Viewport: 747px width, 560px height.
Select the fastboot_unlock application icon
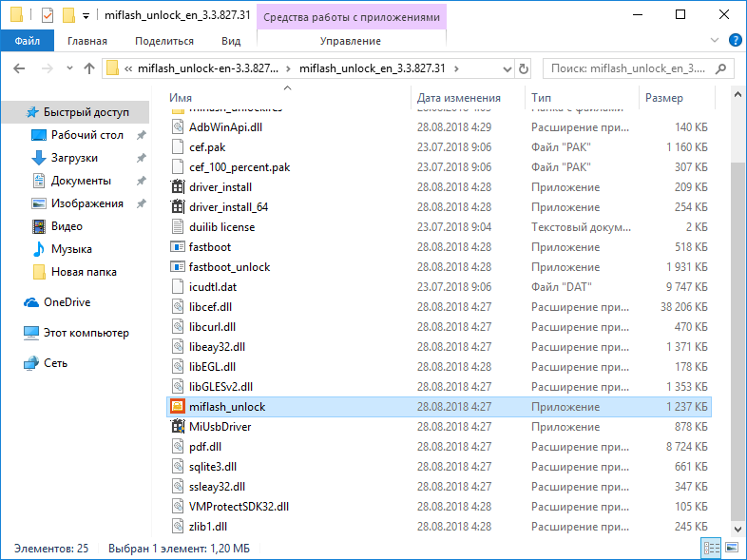[177, 267]
